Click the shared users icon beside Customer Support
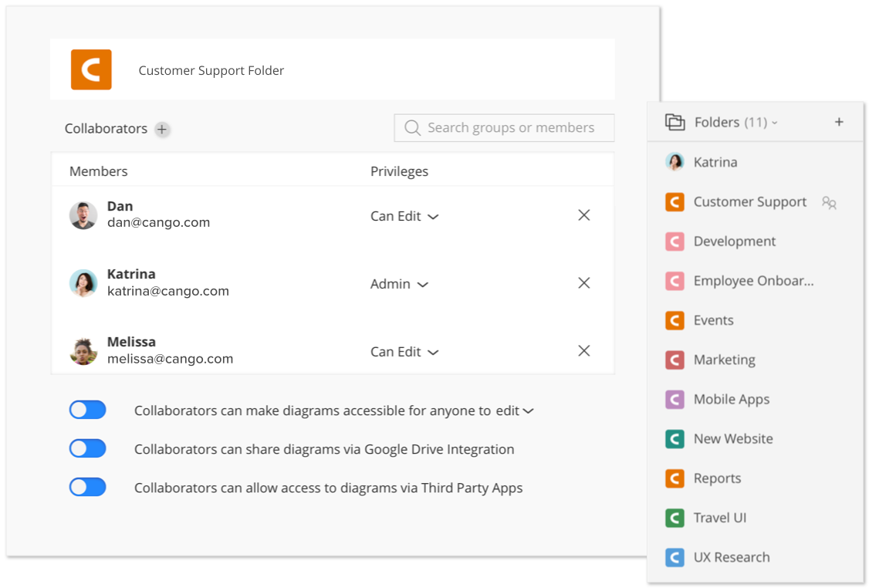869x588 pixels. [x=829, y=202]
